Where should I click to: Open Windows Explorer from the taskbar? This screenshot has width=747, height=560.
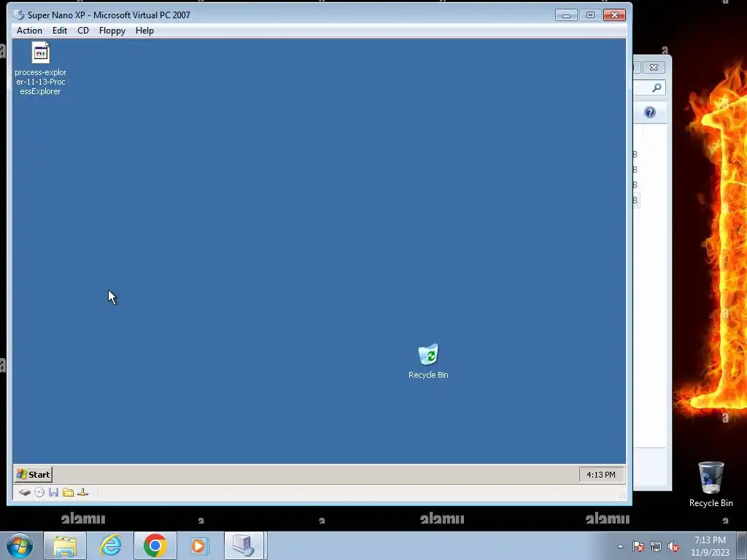(65, 545)
